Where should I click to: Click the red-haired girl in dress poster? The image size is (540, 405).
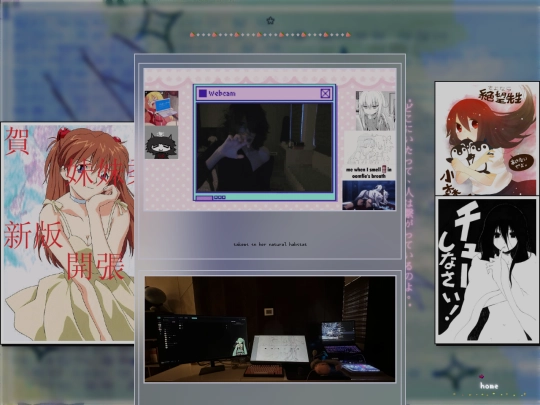coord(68,233)
